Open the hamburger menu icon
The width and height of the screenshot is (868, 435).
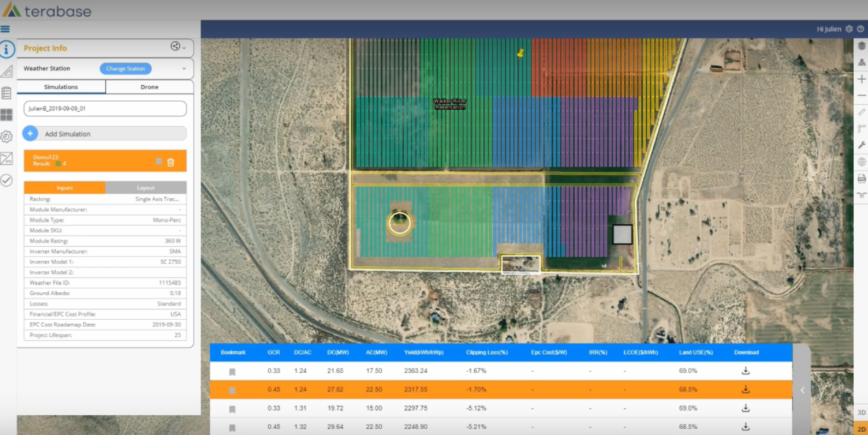click(x=5, y=29)
